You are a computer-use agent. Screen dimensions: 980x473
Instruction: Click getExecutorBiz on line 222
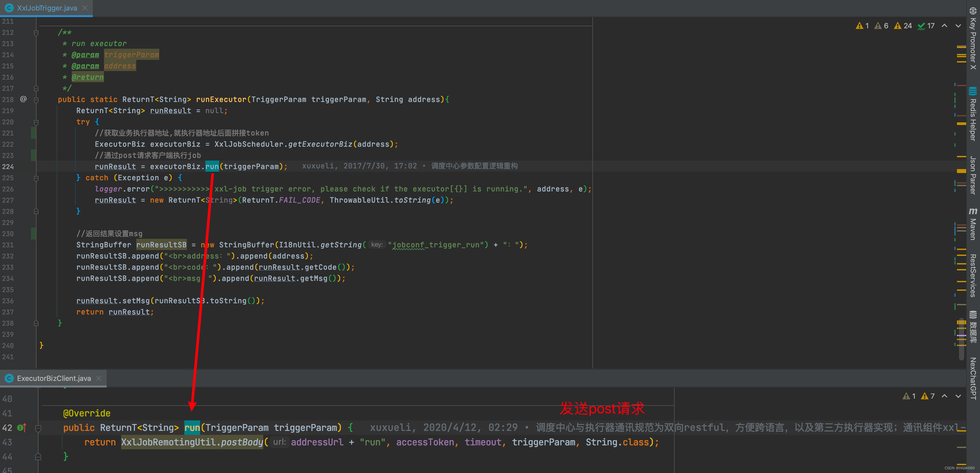point(320,144)
